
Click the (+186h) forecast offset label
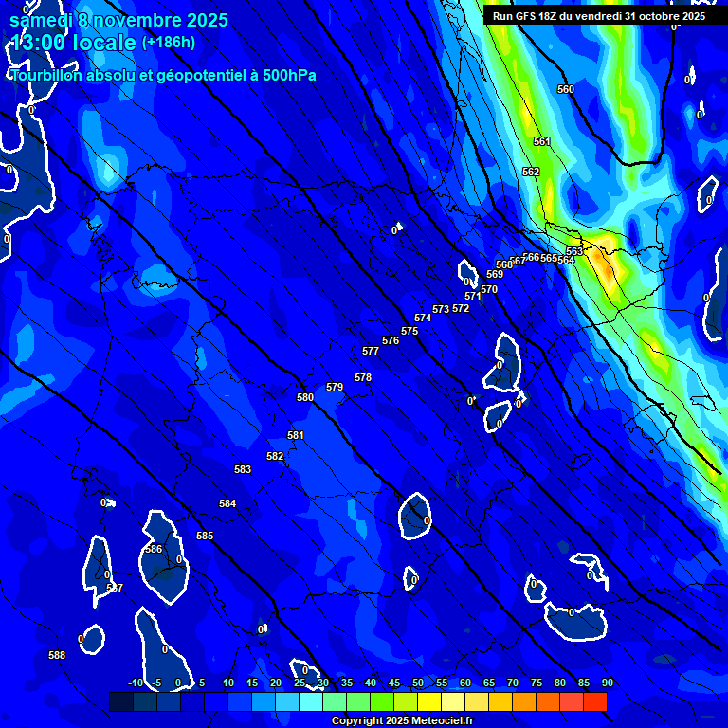pos(168,43)
